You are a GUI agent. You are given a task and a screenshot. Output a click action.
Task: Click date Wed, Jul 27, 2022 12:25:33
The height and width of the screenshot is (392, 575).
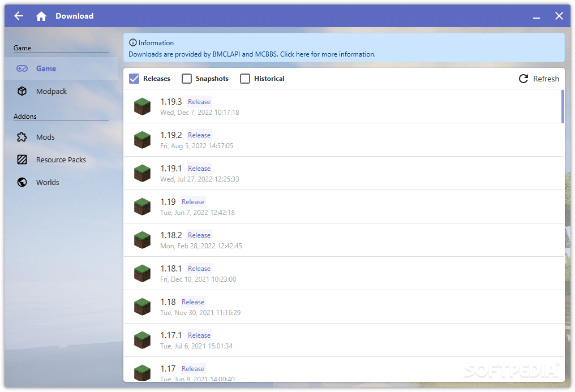pos(199,179)
